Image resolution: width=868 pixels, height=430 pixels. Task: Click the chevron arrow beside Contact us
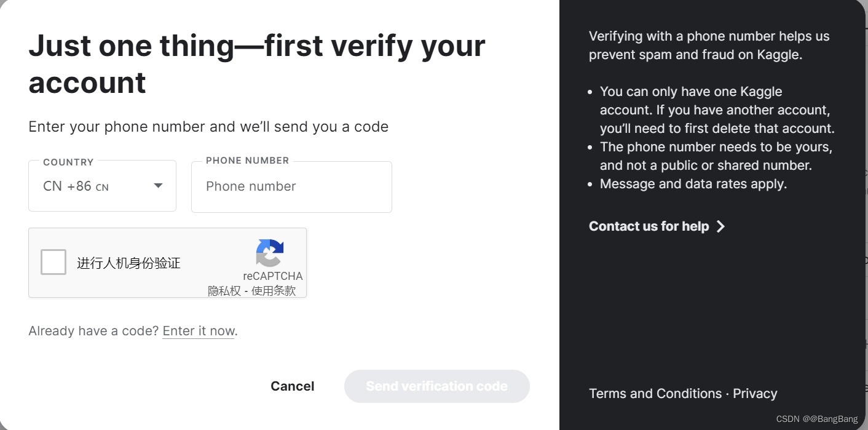(x=721, y=226)
